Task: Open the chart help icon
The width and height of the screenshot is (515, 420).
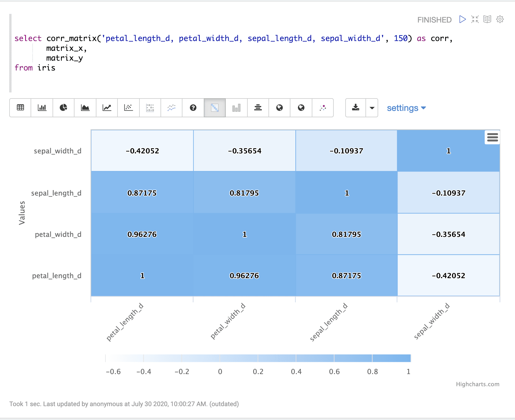Action: click(193, 108)
